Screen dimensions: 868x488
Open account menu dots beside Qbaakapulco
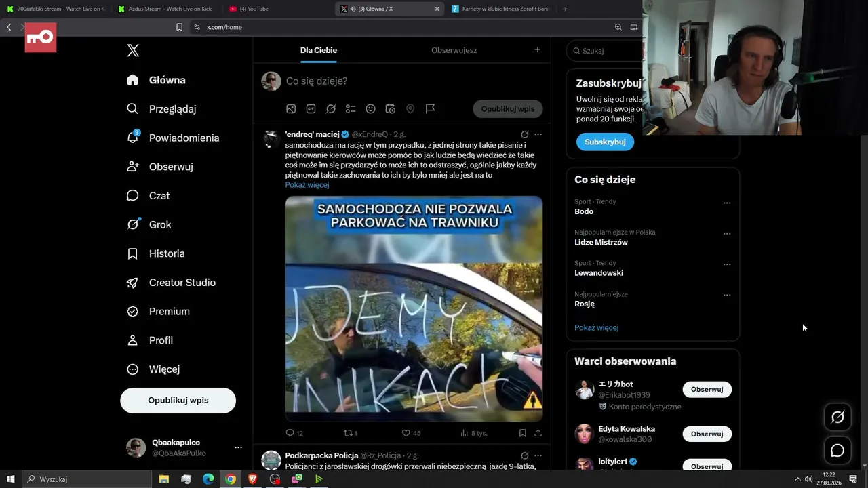click(238, 447)
